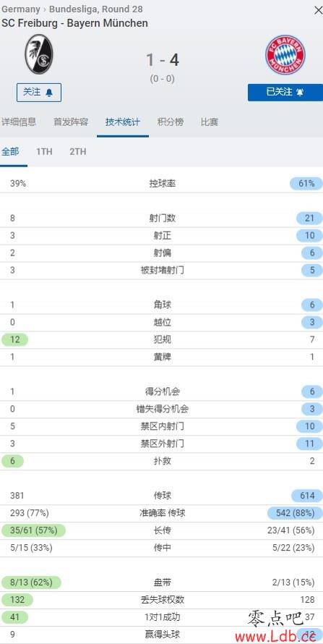Open the 详细信息 tab
The width and height of the screenshot is (323, 644).
click(x=19, y=122)
